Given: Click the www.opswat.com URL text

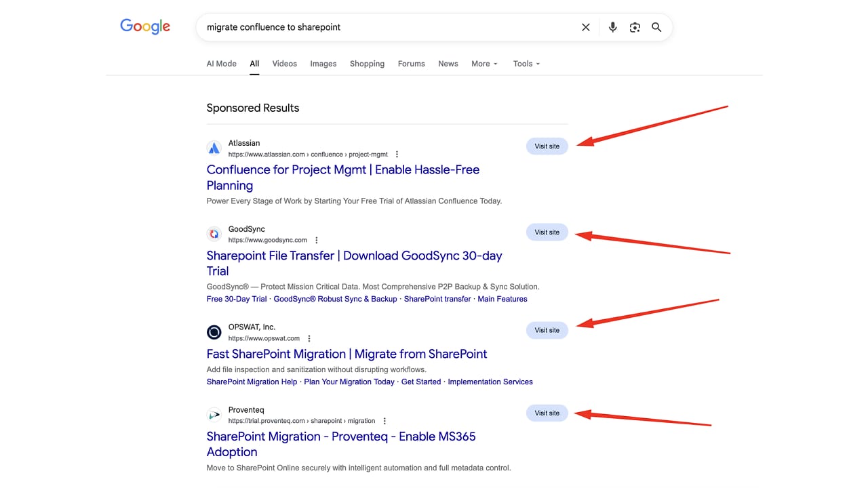Looking at the screenshot, I should (264, 339).
